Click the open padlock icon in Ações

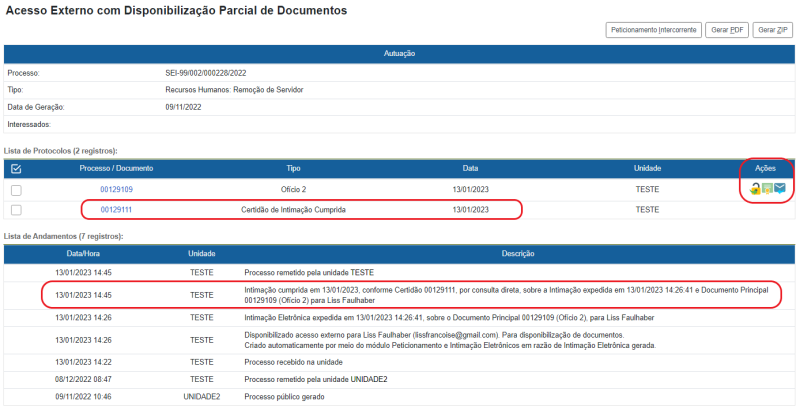point(755,188)
